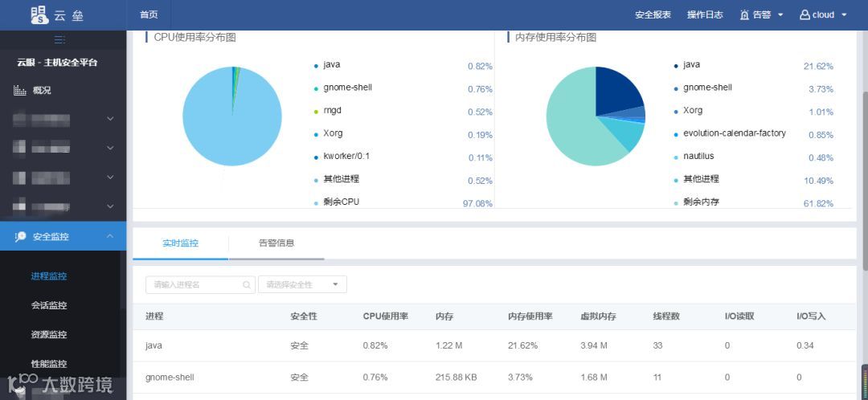Open the 安全报表 link
This screenshot has width=868, height=400.
click(x=653, y=15)
